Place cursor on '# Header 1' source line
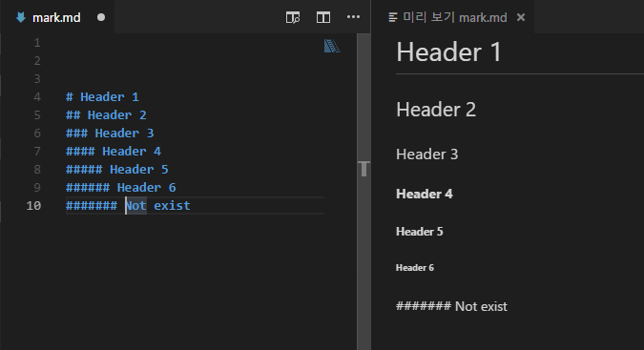Viewport: 644px width, 350px height. 102,97
